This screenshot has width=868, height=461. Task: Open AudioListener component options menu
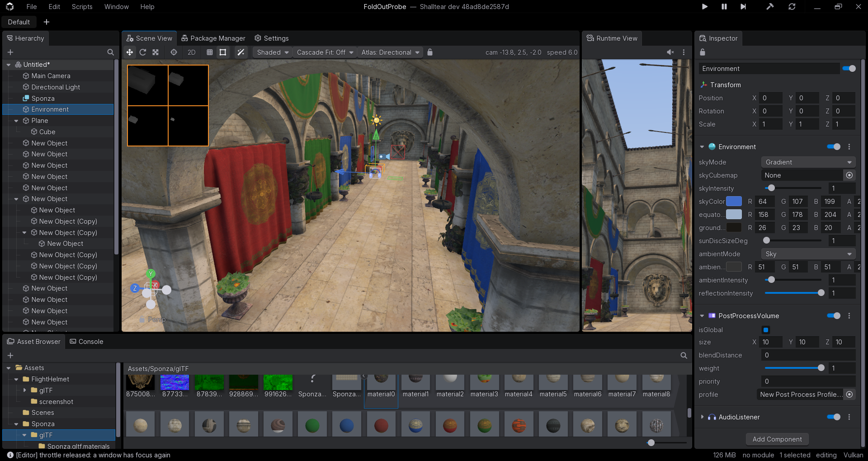(849, 417)
